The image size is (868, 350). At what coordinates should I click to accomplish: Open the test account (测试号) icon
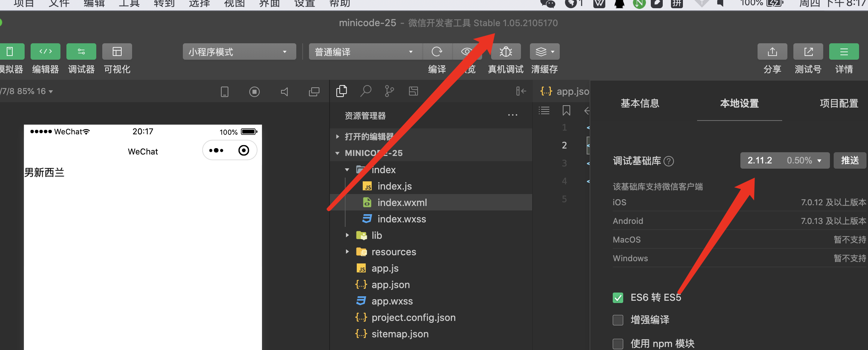(x=808, y=51)
